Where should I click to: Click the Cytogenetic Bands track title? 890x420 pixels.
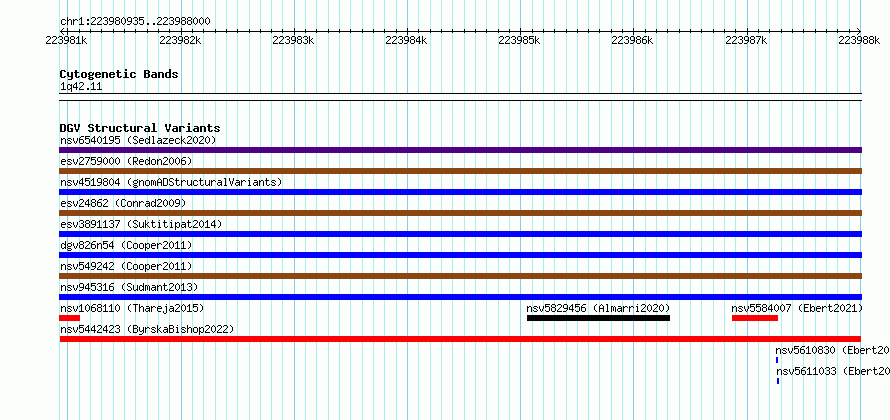pyautogui.click(x=119, y=74)
